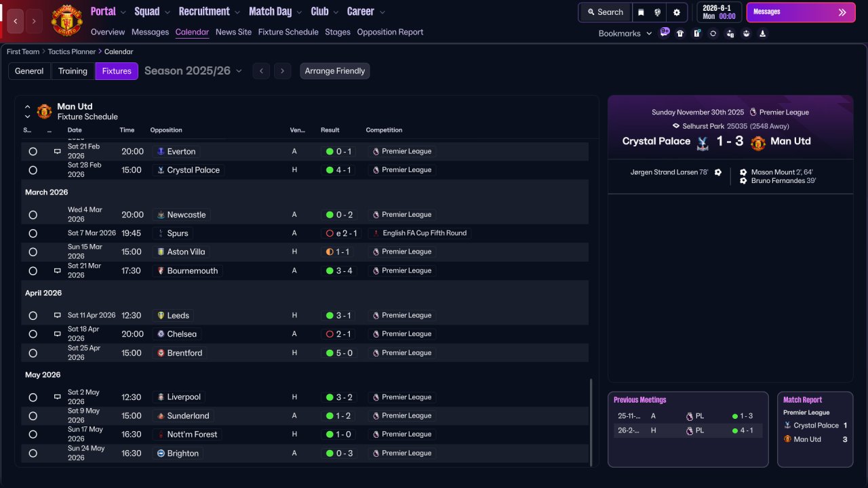Open the Club dropdown menu
This screenshot has height=488, width=868.
[x=325, y=12]
